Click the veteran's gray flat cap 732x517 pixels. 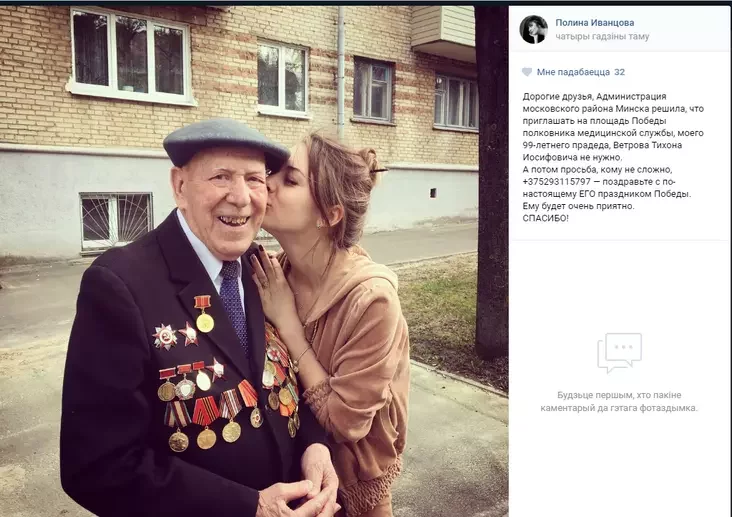225,143
